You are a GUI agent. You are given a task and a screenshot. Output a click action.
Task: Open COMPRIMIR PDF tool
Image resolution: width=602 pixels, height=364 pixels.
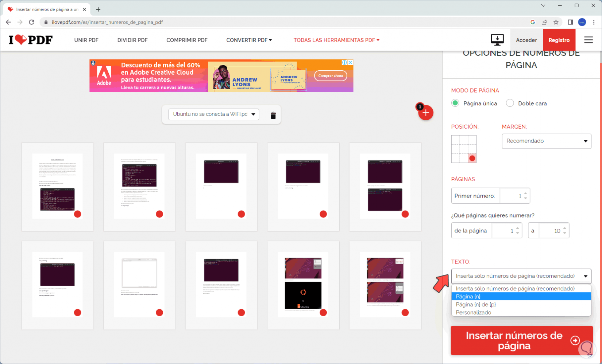[x=187, y=40]
